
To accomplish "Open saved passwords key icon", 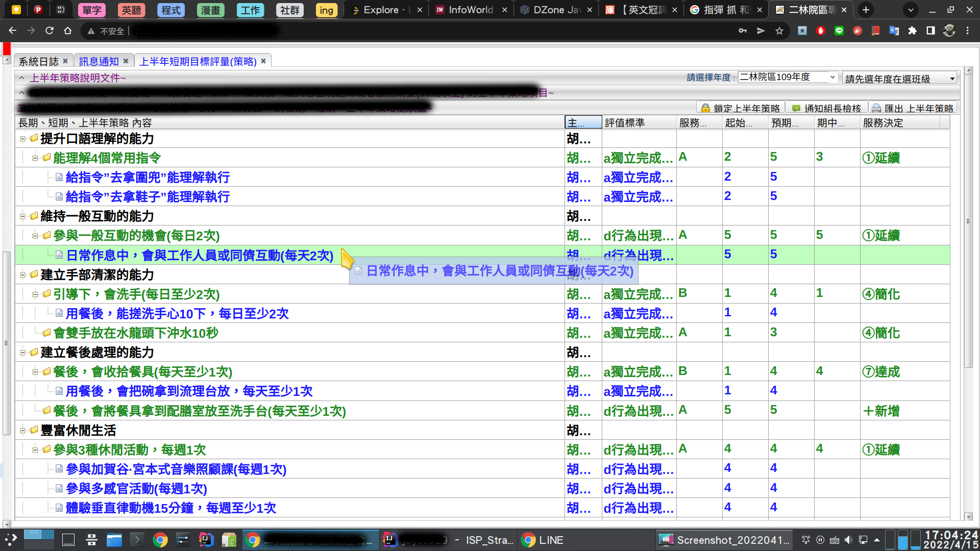I will click(x=743, y=31).
